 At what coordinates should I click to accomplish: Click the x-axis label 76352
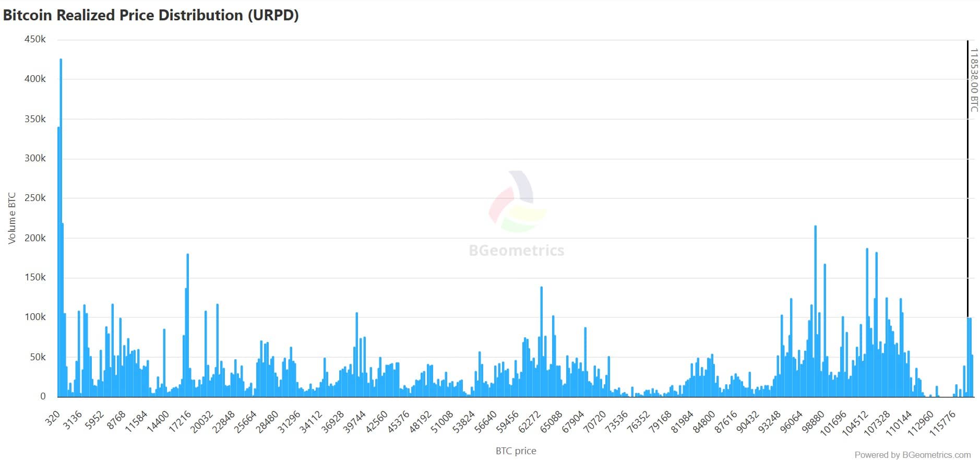point(638,422)
